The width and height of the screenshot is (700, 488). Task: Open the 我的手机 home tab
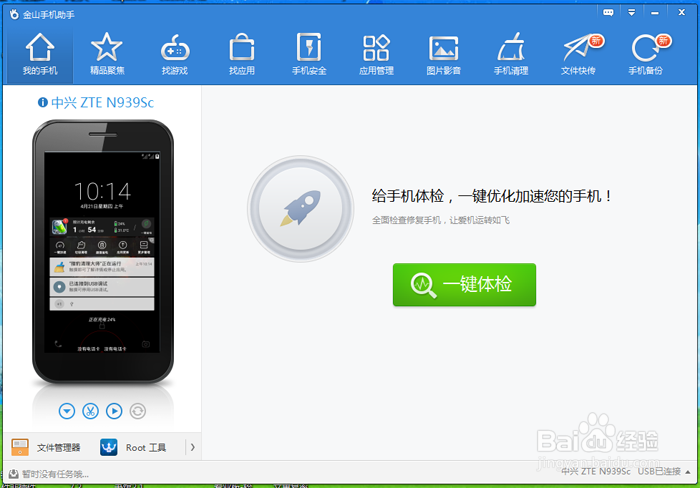(x=40, y=54)
